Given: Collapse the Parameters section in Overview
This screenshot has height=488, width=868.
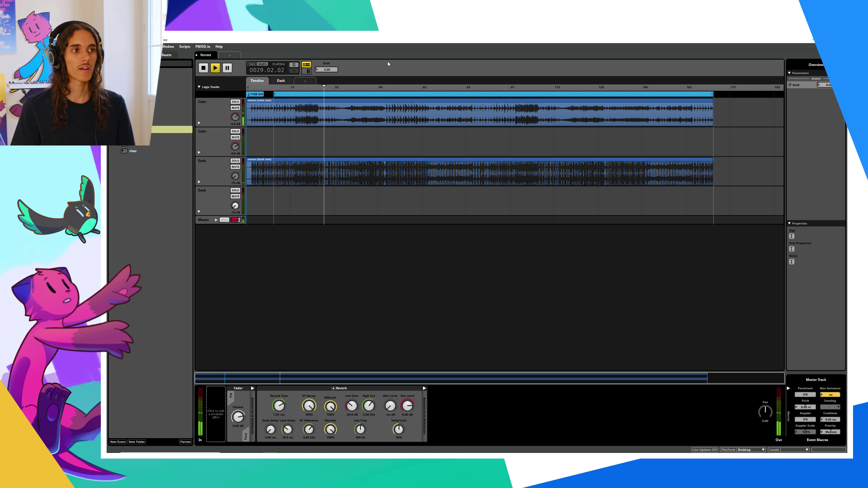Looking at the screenshot, I should (790, 73).
